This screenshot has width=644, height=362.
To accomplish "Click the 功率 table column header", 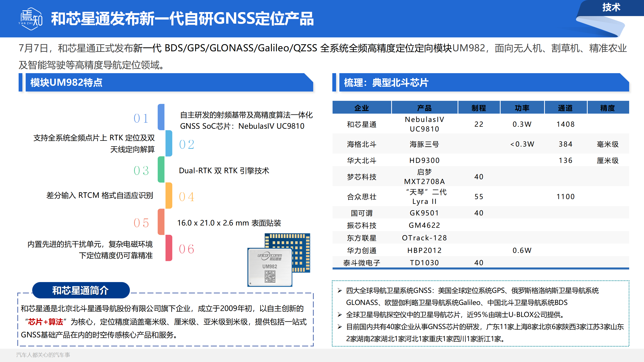I will click(522, 108).
